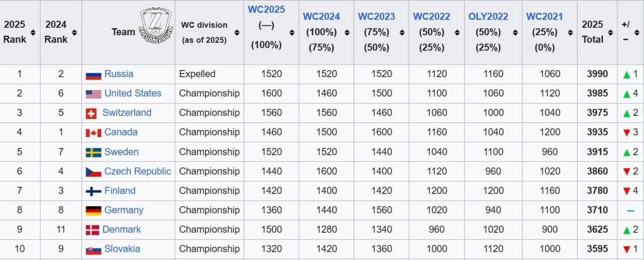Sort by WC division column arrows
Viewport: 644px width, 260px height.
tap(236, 32)
